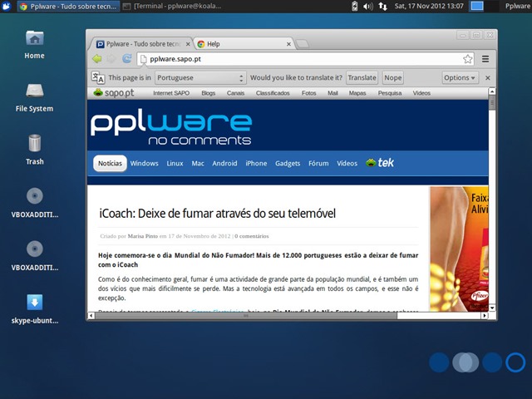The height and width of the screenshot is (399, 532).
Task: Click the date and time in panel
Action: click(429, 6)
